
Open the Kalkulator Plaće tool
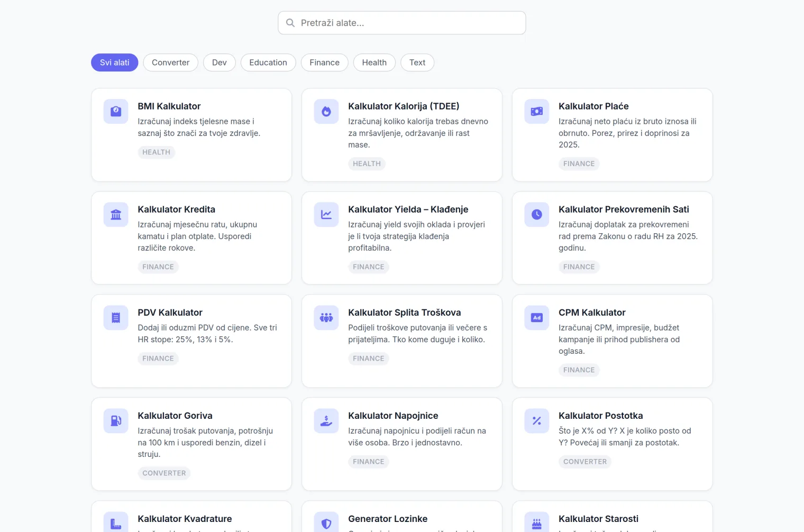point(613,135)
